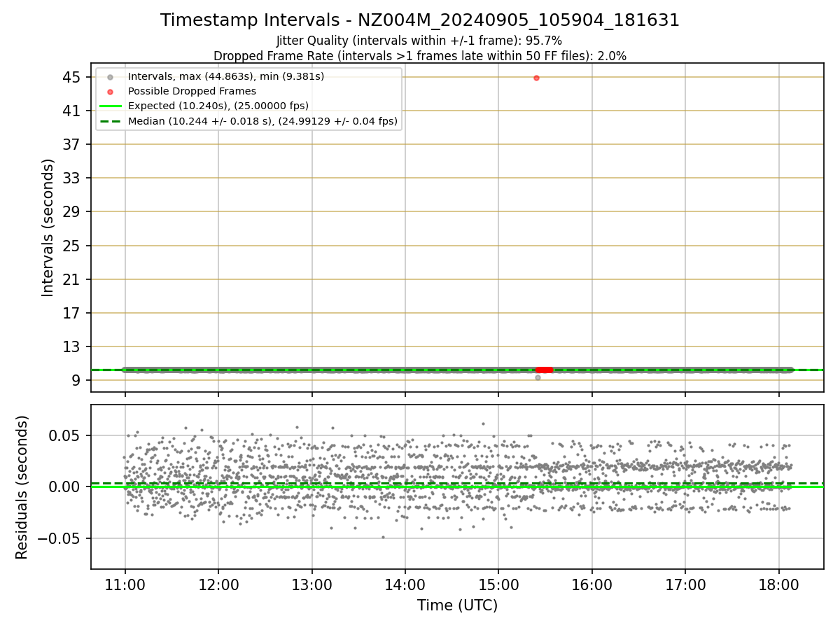840x630 pixels.
Task: Click the plot title 'Timestamp Intervals - NZ004M_20240905_105904_181631'
Action: tap(420, 20)
